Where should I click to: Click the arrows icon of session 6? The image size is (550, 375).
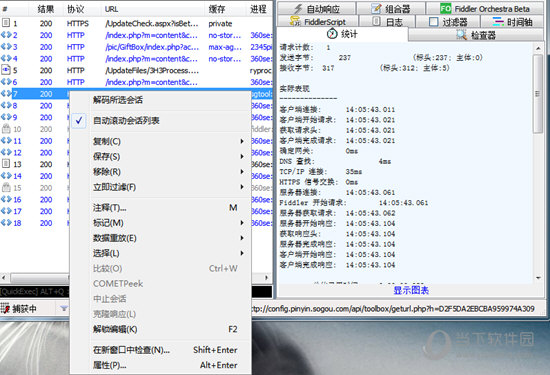(6, 82)
